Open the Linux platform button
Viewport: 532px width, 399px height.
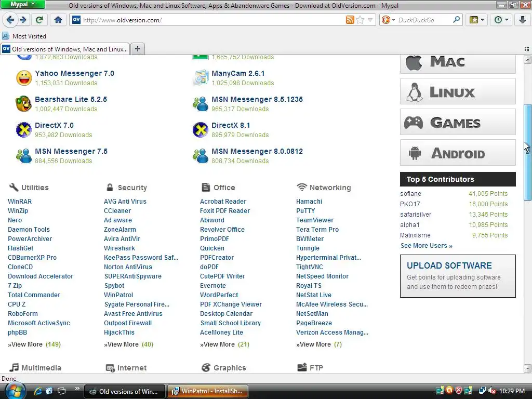point(458,91)
